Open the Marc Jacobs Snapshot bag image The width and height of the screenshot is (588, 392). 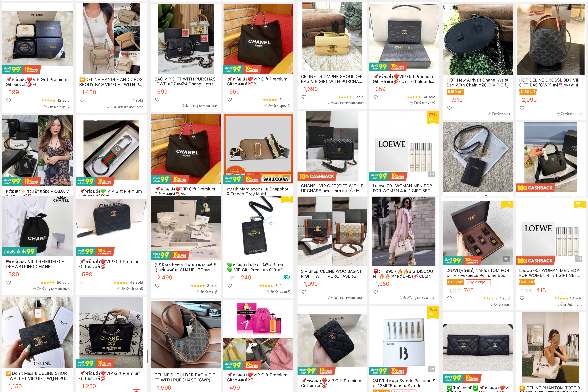coord(258,149)
